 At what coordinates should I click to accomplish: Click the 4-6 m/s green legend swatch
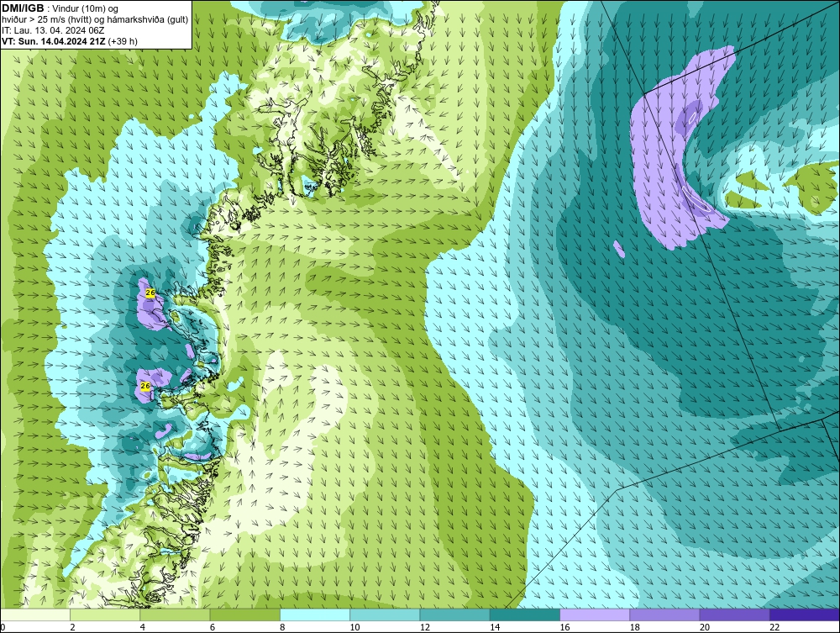pyautogui.click(x=176, y=615)
